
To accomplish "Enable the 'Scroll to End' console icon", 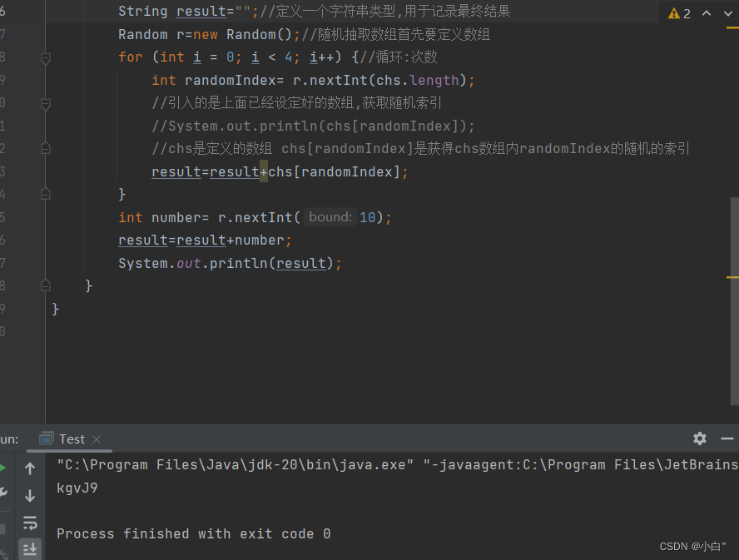I will 30,549.
